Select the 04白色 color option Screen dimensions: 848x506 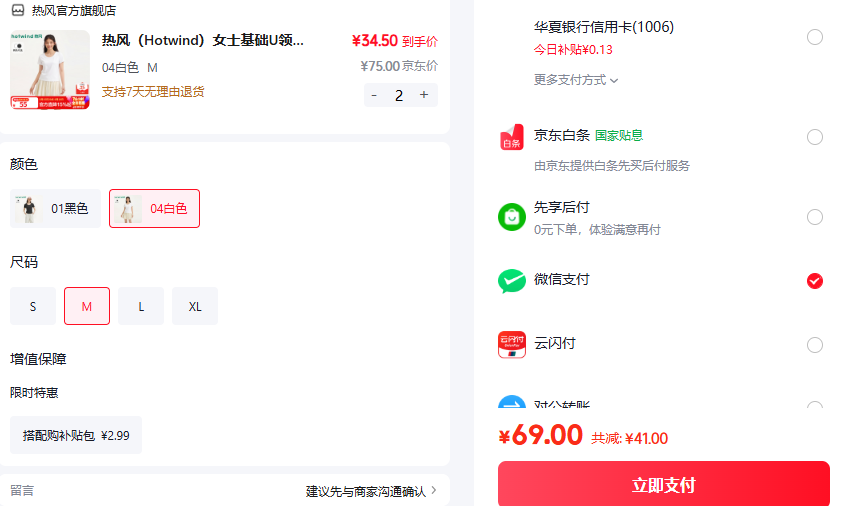154,209
